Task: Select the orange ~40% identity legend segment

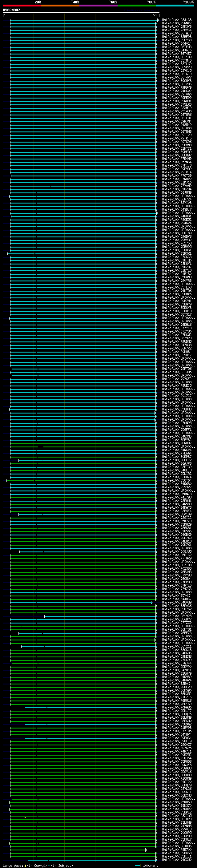Action: tap(60, 6)
